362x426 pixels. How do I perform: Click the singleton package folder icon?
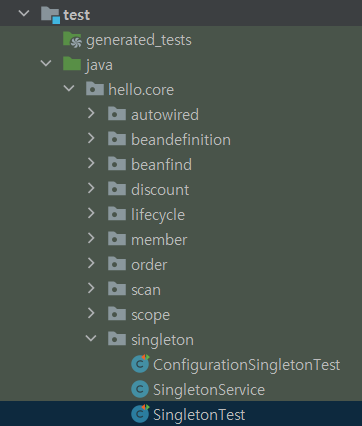(x=117, y=339)
